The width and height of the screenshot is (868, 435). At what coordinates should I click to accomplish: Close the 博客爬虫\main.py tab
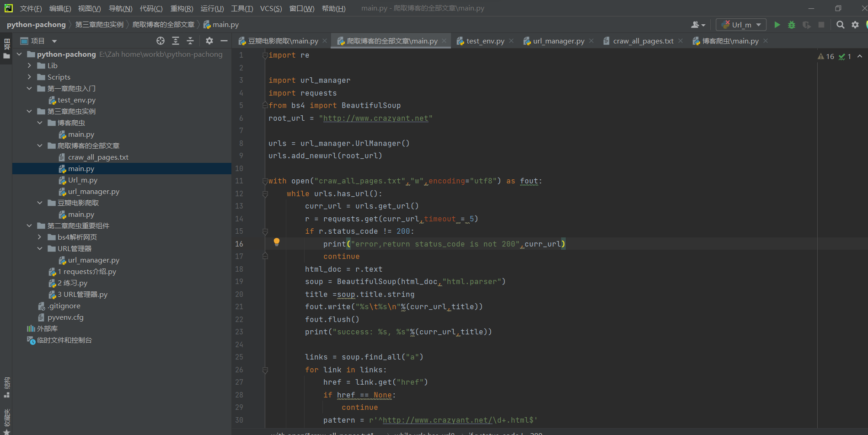click(766, 41)
